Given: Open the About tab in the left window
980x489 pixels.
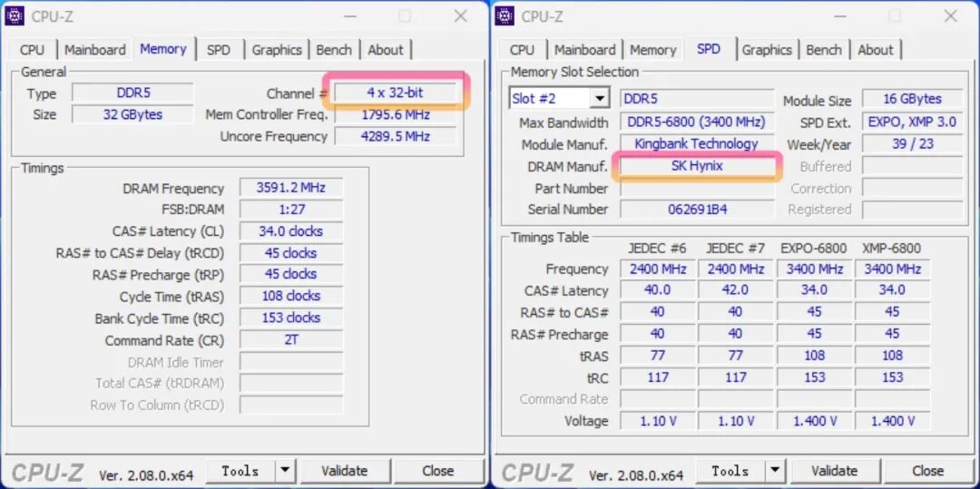Looking at the screenshot, I should (x=386, y=50).
